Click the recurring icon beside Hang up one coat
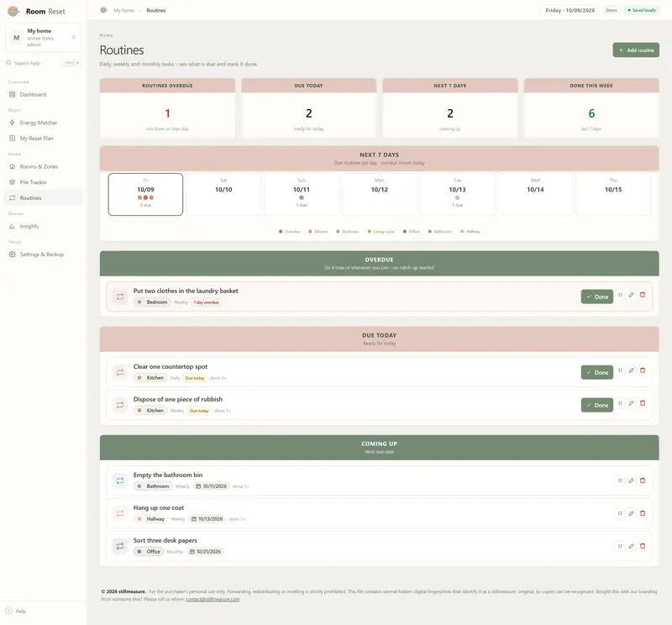 120,513
